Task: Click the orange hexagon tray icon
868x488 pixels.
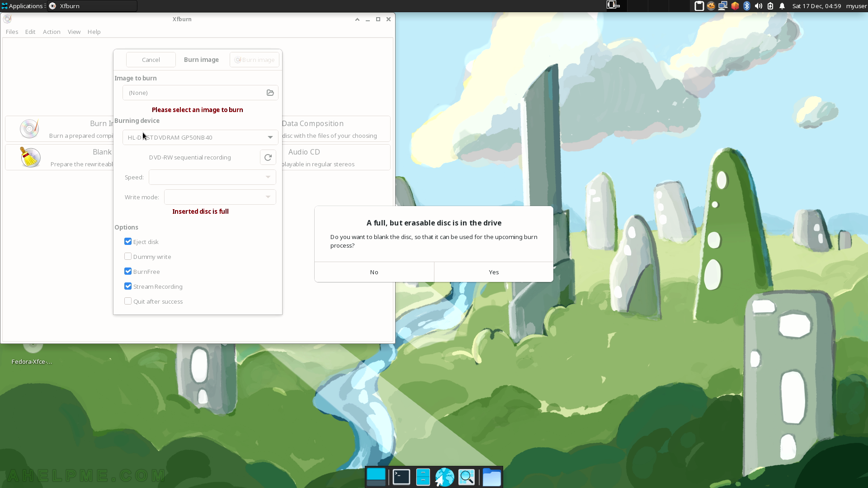Action: pos(735,6)
